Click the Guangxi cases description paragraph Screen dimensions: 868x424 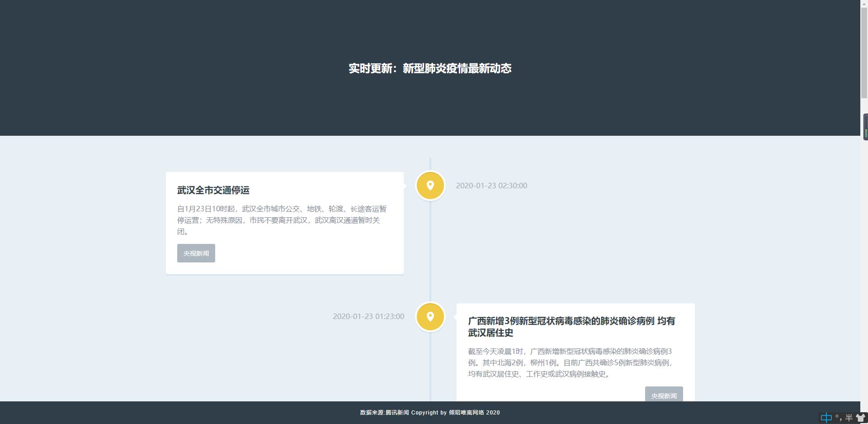click(571, 362)
